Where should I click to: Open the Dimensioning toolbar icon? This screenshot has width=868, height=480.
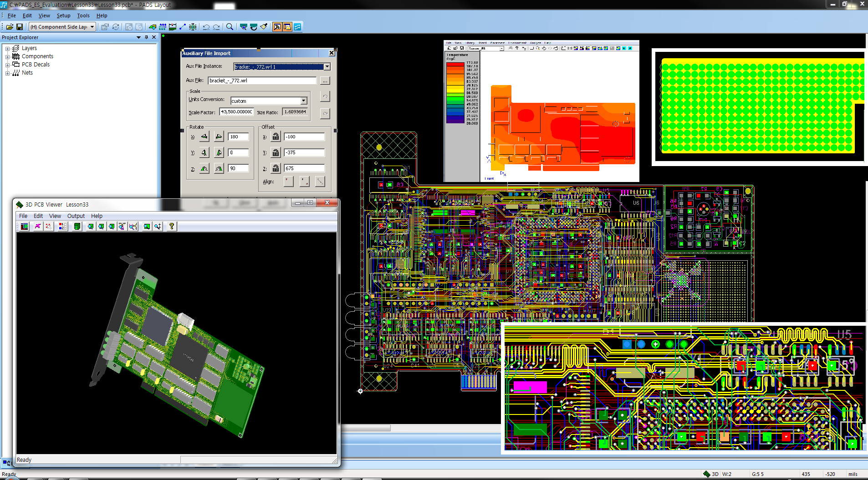(173, 27)
